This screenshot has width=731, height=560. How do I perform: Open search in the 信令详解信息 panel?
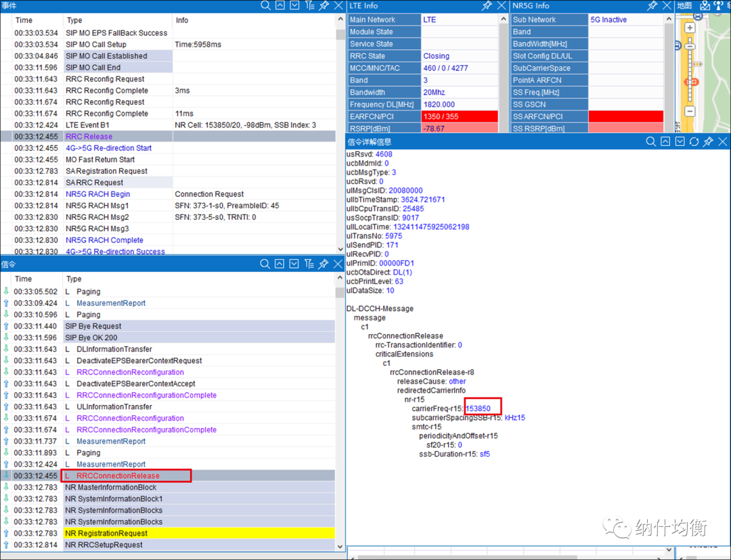pos(651,141)
